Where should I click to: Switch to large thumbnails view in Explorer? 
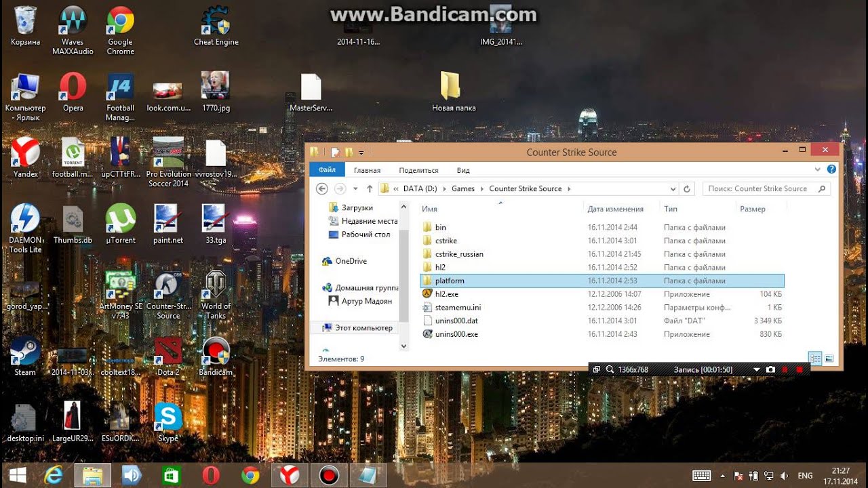pyautogui.click(x=829, y=359)
